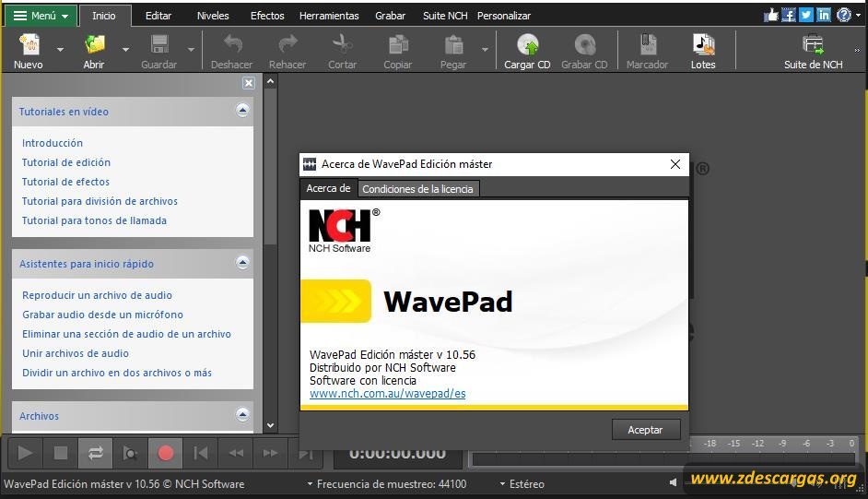The image size is (868, 499).
Task: Open the Introducción tutorial link
Action: pyautogui.click(x=53, y=143)
